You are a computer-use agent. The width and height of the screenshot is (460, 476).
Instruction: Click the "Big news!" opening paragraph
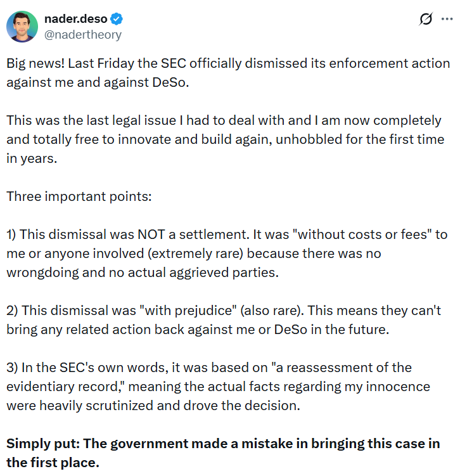(228, 73)
